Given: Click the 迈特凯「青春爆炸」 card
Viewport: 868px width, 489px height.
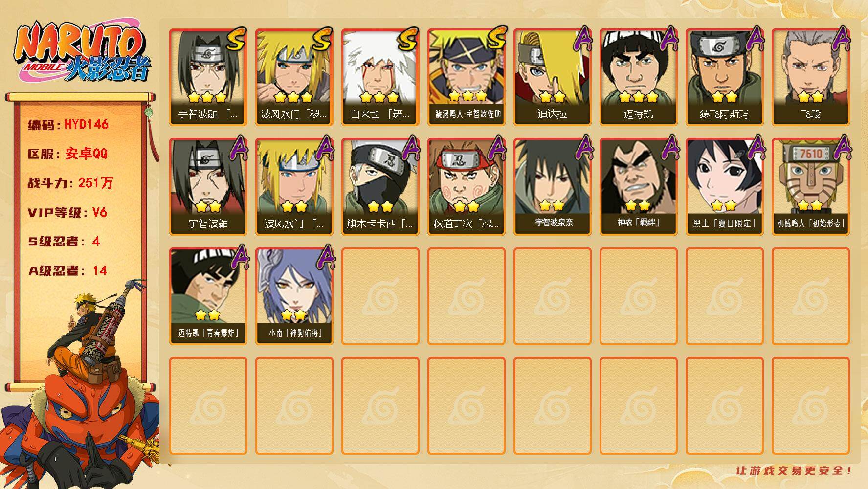Looking at the screenshot, I should point(208,296).
